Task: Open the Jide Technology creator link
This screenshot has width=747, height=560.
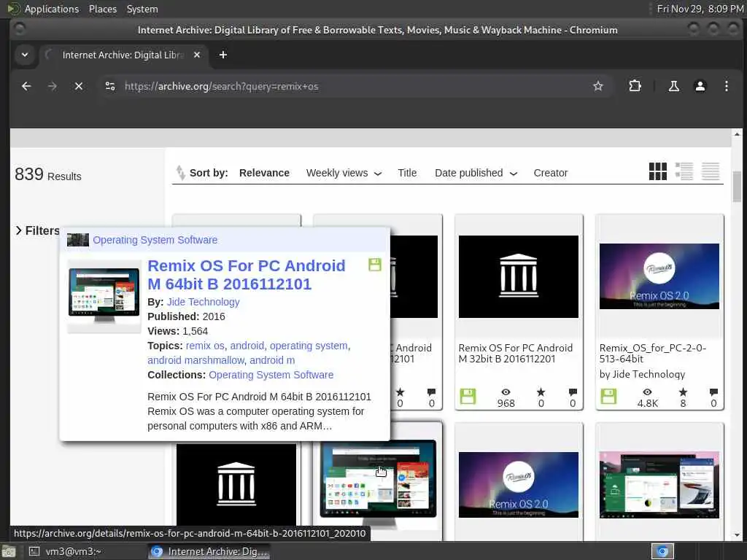Action: pyautogui.click(x=203, y=302)
